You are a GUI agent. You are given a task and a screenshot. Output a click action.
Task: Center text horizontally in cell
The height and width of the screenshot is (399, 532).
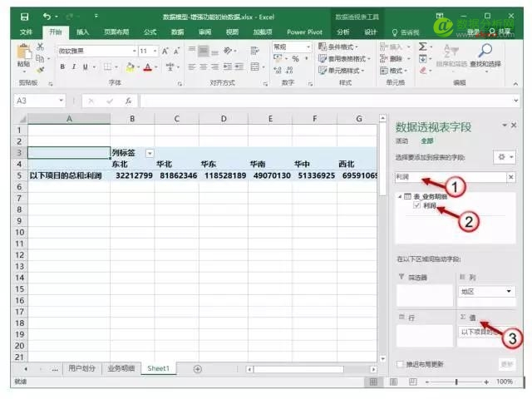coord(203,66)
